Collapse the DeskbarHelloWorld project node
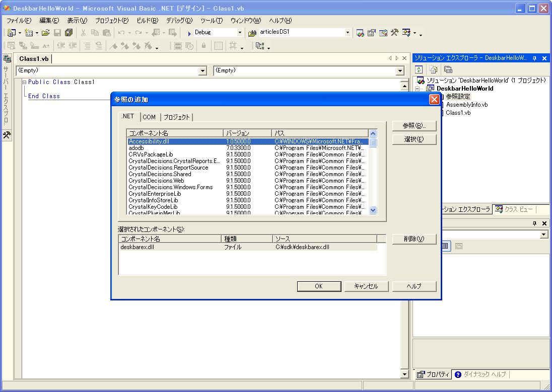 point(418,89)
